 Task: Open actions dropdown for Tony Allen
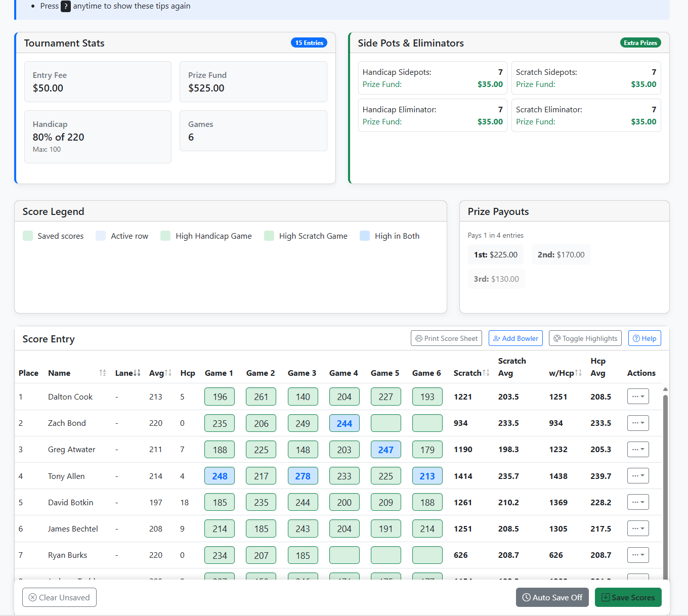point(638,475)
